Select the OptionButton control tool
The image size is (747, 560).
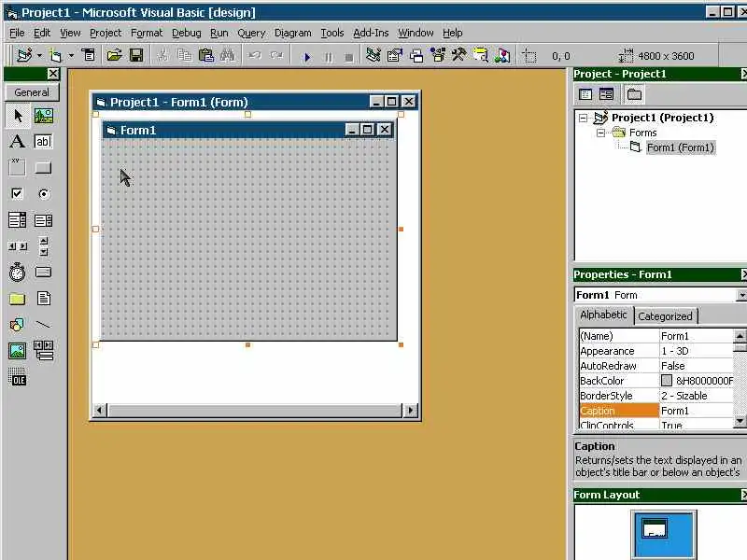pos(43,193)
